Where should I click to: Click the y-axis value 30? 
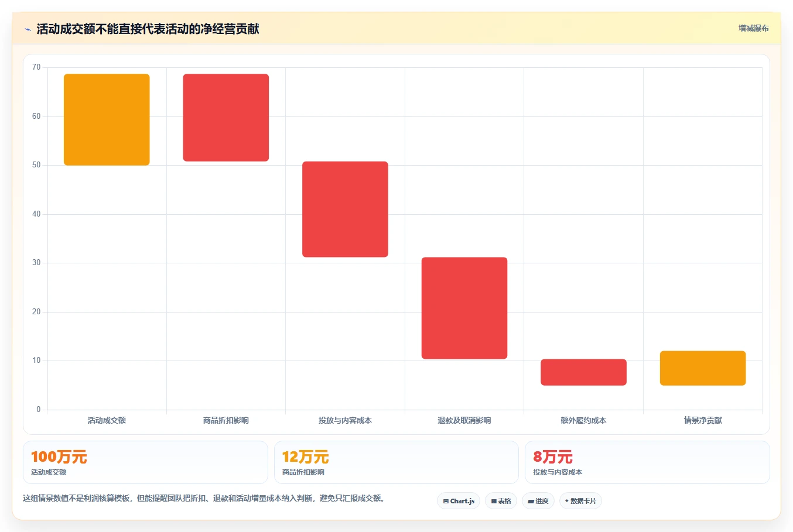[36, 263]
